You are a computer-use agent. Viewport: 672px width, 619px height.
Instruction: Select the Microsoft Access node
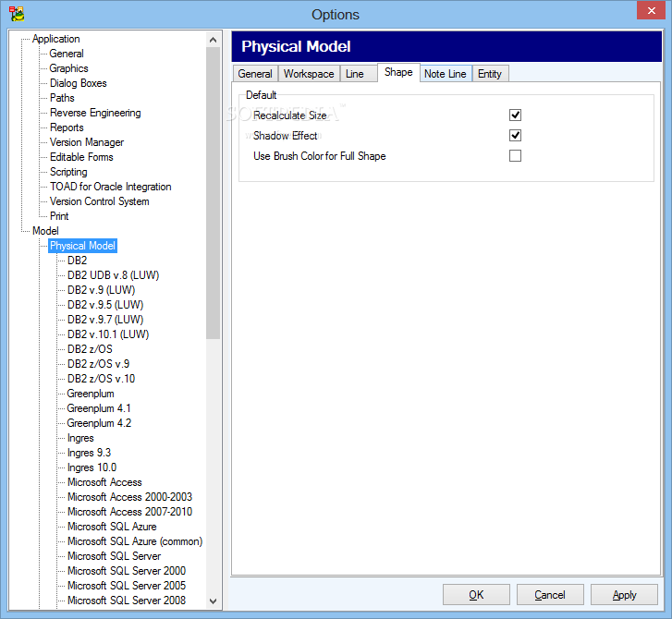(104, 482)
